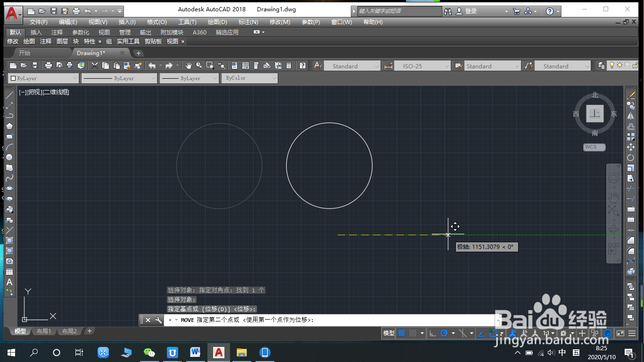
Task: Select the Line tool in draw toolbar
Action: [9, 95]
